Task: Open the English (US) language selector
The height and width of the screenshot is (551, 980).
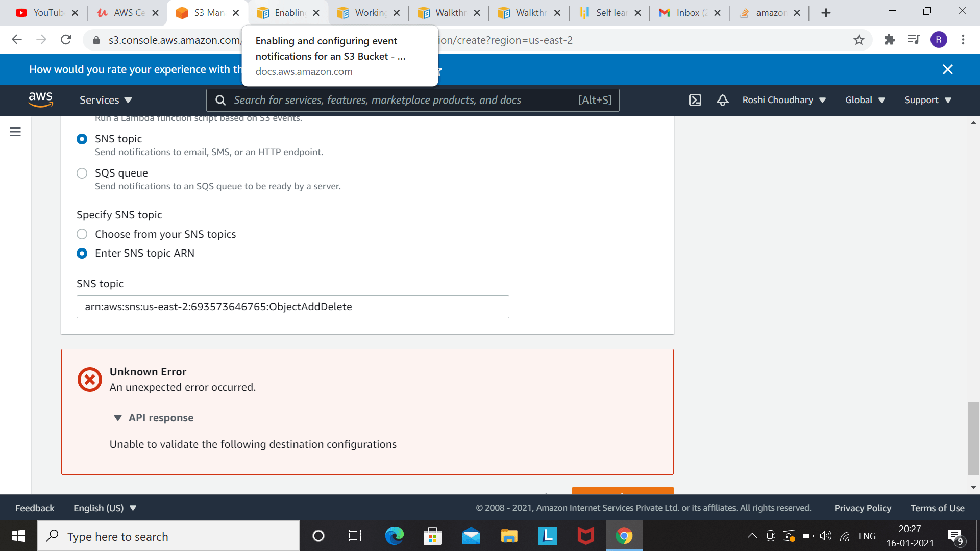Action: pos(105,508)
